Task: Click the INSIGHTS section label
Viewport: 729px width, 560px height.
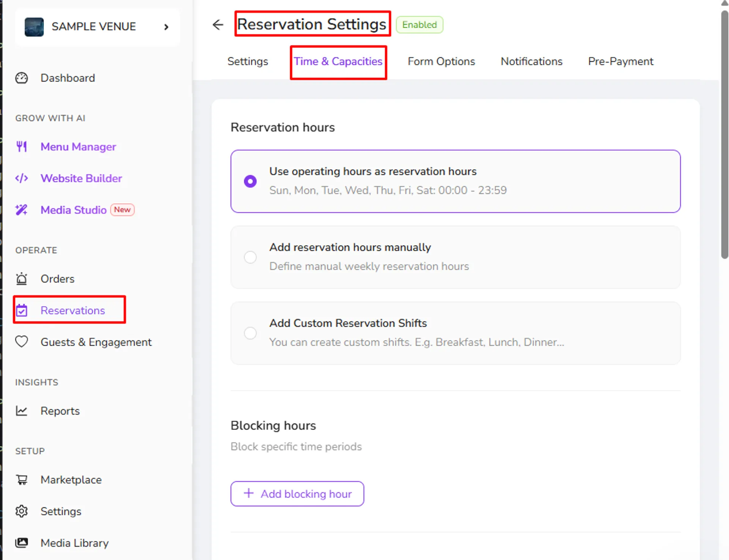Action: coord(37,382)
